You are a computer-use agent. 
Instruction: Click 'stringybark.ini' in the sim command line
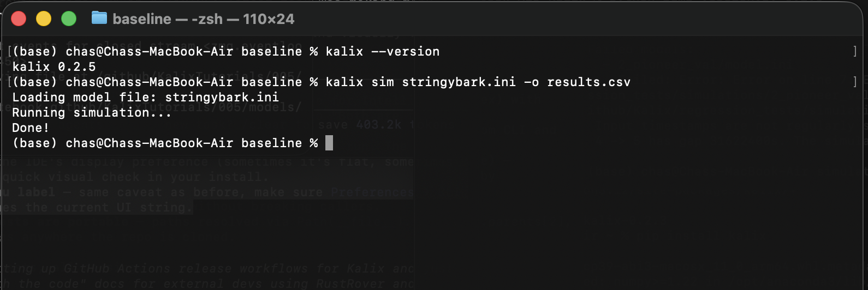click(x=459, y=82)
